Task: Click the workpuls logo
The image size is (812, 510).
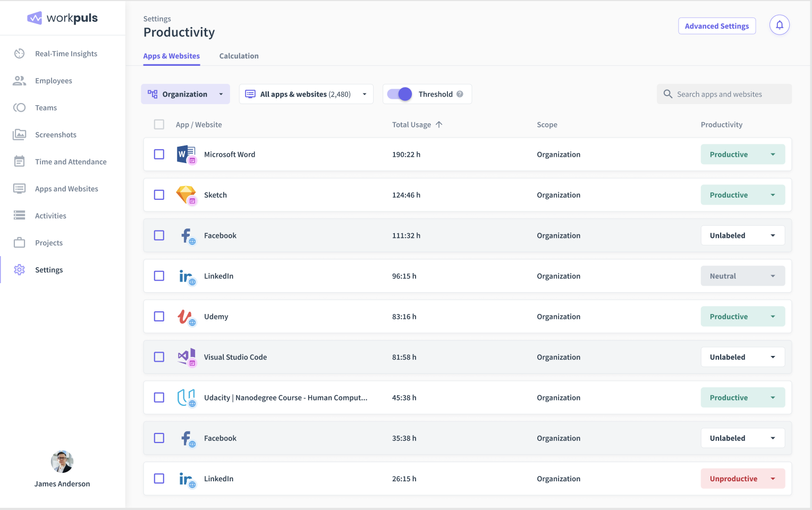Action: pos(62,18)
